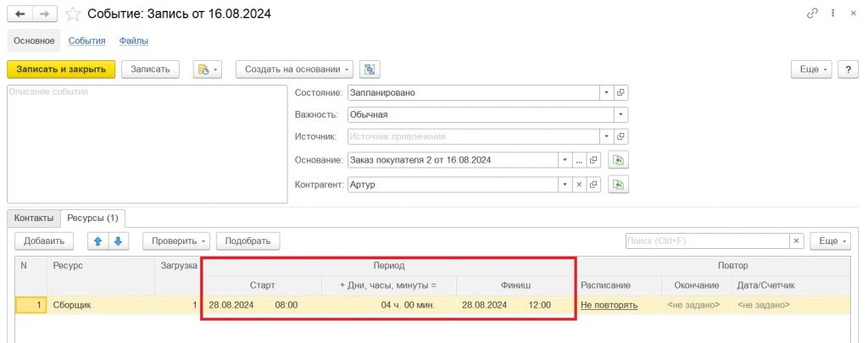Open the reminder document-clock dropdown button
This screenshot has height=343, width=868.
pyautogui.click(x=207, y=69)
